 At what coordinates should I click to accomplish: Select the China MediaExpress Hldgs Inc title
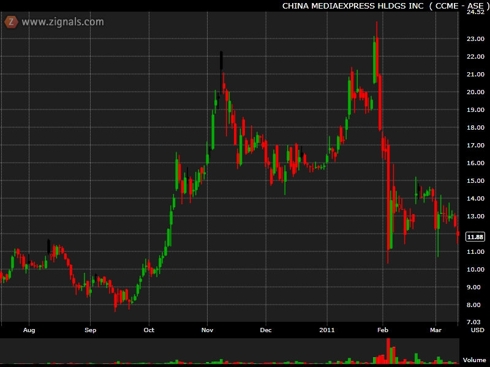tap(353, 6)
